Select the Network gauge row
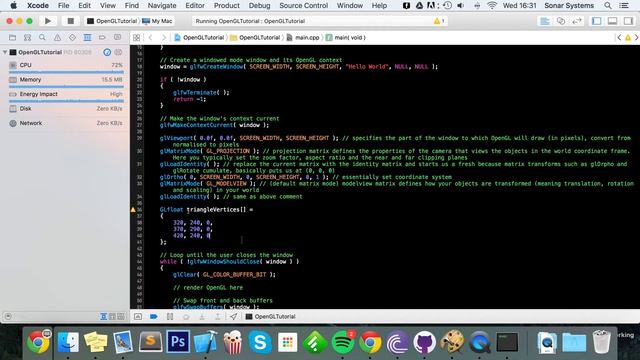Screen dimensions: 640x360 [66, 123]
